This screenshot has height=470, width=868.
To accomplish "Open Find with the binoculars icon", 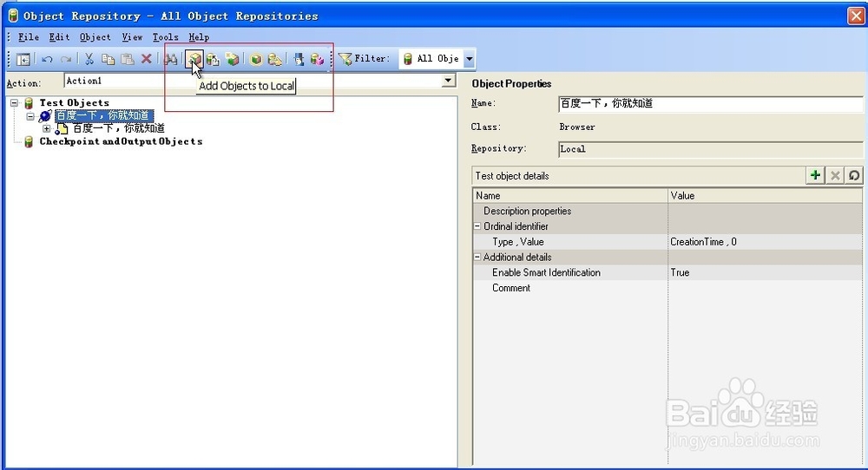I will (x=171, y=59).
